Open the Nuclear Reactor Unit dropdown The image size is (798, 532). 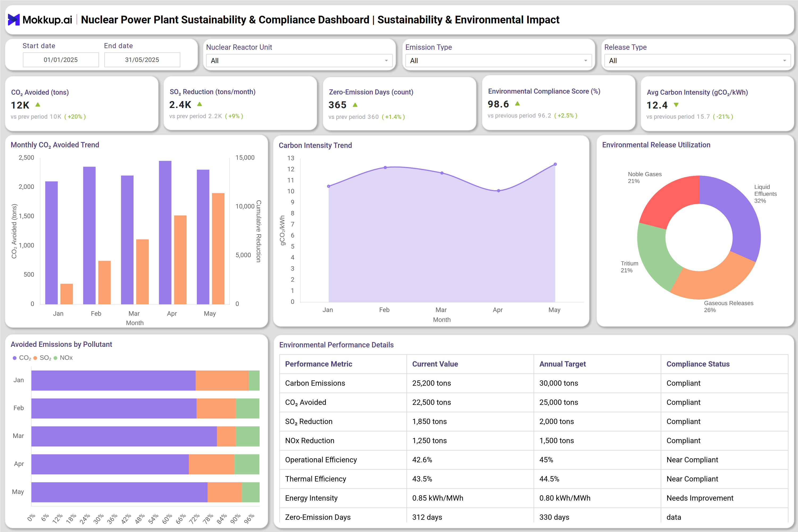[x=299, y=61]
